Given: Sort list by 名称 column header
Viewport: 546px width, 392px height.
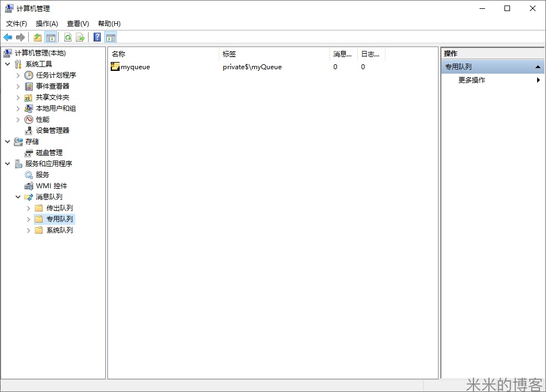Looking at the screenshot, I should pos(163,54).
